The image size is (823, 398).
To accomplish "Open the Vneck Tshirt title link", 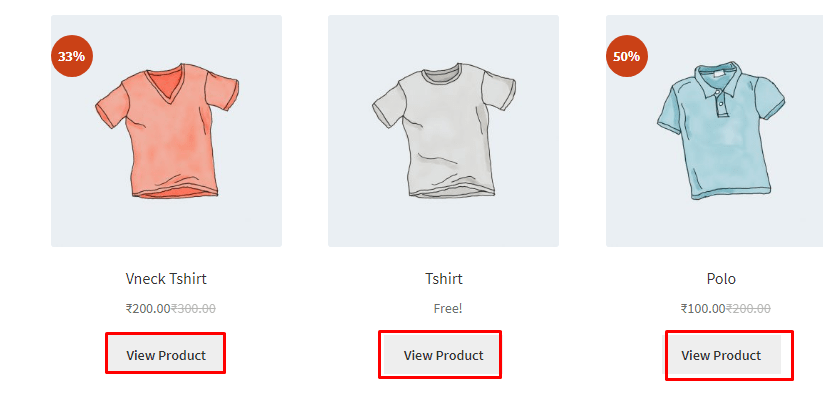I will [x=166, y=278].
